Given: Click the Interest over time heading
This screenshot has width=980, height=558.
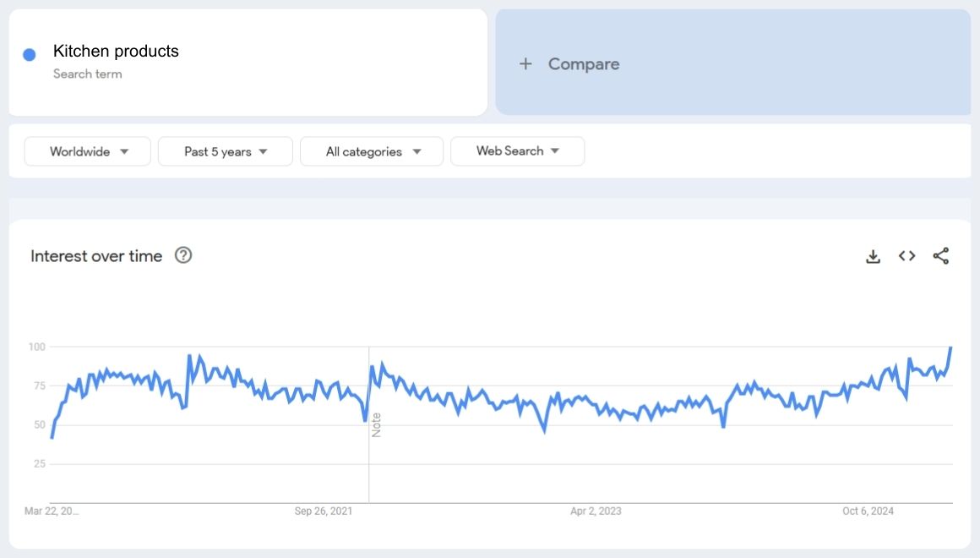Looking at the screenshot, I should tap(96, 256).
